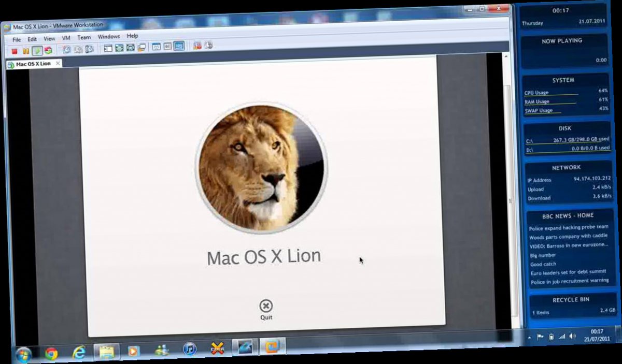Viewport: 622px width, 364px height.
Task: Open Windows Live Messenger taskbar icon
Action: tap(162, 350)
